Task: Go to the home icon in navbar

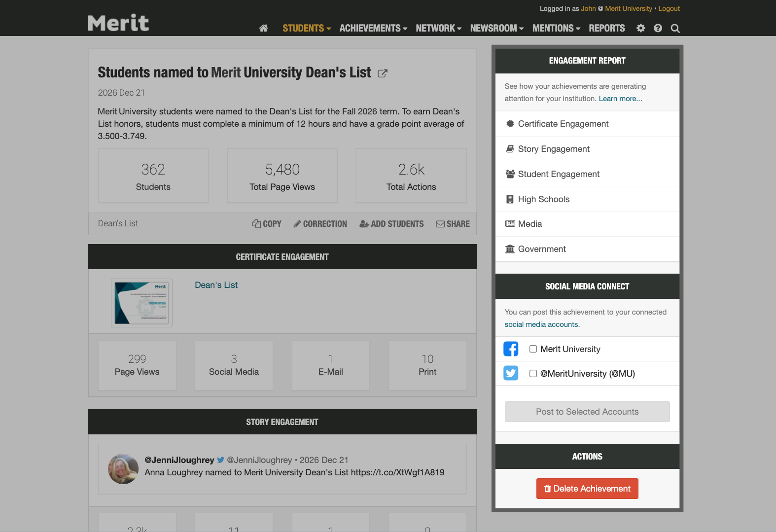Action: 263,28
